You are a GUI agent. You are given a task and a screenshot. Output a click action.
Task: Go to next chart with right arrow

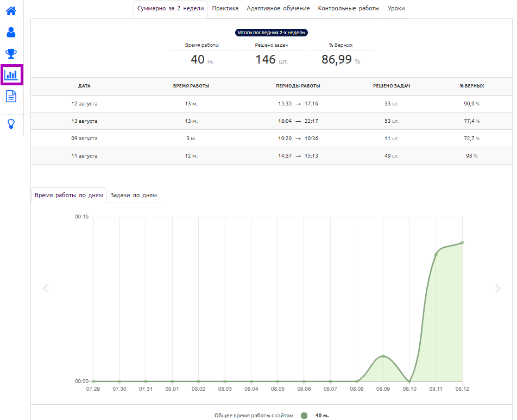498,289
